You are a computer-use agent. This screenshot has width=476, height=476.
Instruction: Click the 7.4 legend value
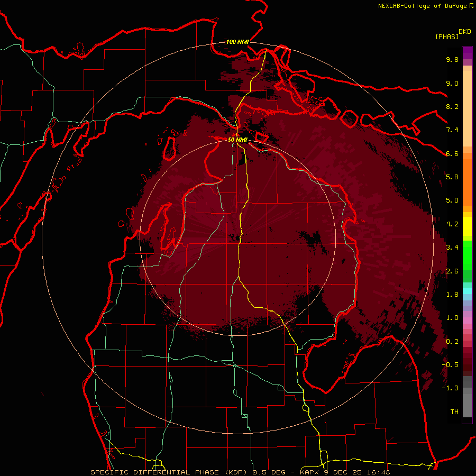[452, 130]
